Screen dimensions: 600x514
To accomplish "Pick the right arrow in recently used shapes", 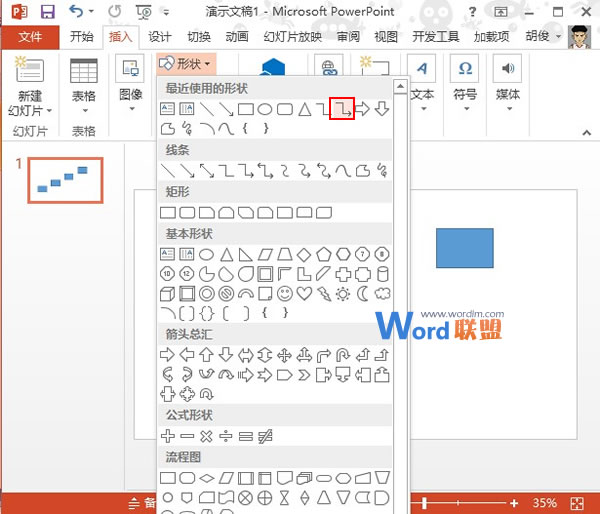I will click(362, 109).
